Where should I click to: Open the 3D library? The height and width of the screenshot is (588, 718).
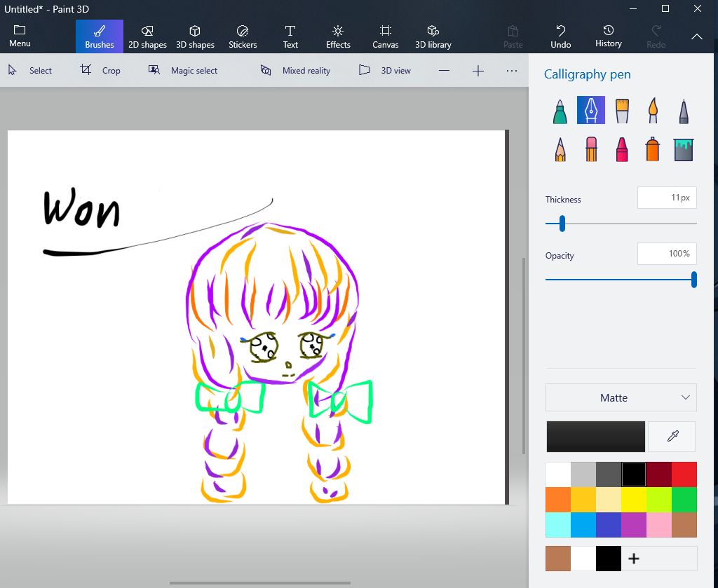click(433, 36)
